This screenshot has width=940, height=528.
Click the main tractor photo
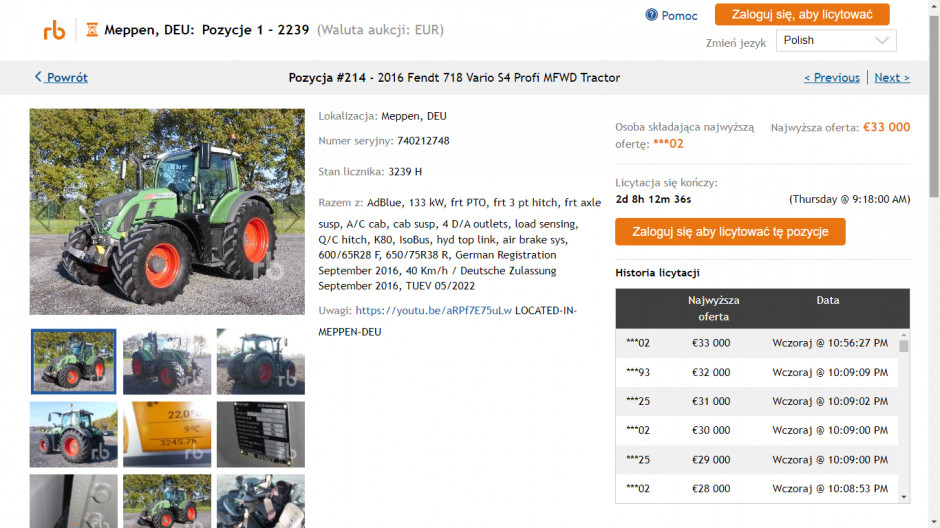(167, 212)
